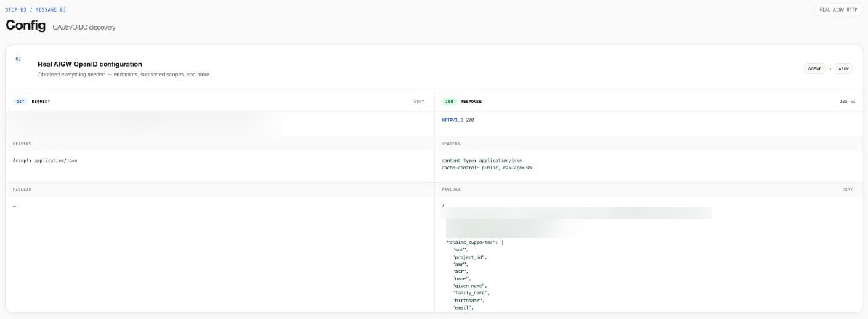The image size is (868, 319).
Task: Click the "project_id" claim value
Action: point(469,257)
